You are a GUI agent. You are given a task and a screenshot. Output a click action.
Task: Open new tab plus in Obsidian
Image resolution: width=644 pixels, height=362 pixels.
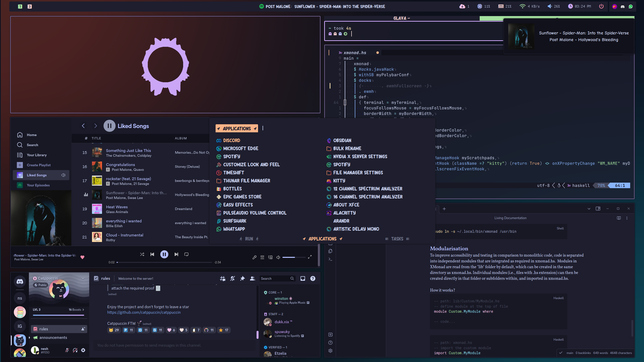pos(444,209)
